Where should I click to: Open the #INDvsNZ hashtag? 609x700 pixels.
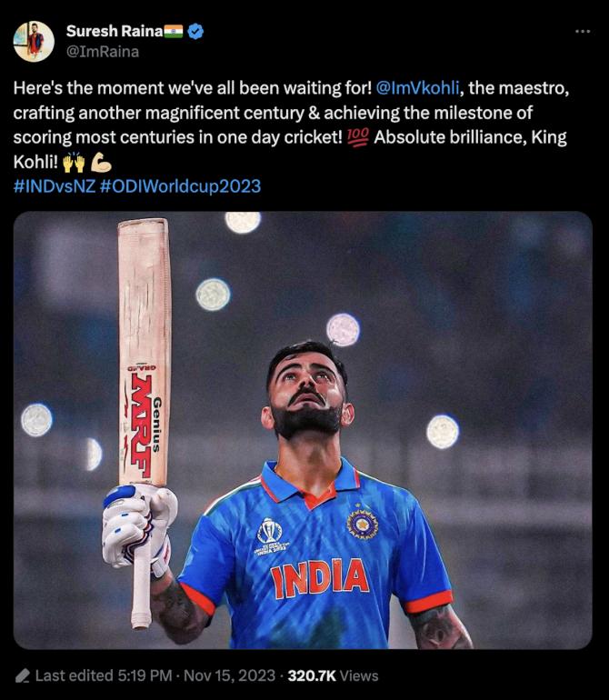pyautogui.click(x=55, y=186)
